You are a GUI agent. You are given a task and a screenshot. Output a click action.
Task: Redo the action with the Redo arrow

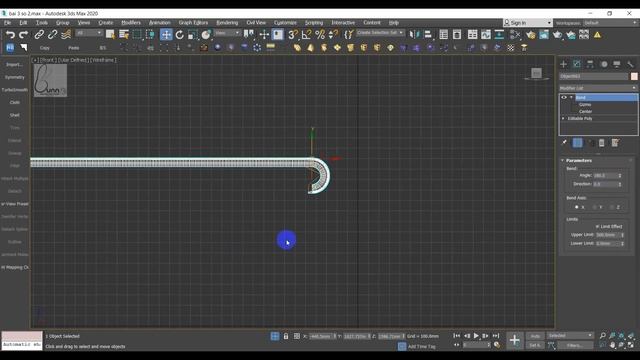click(x=24, y=35)
